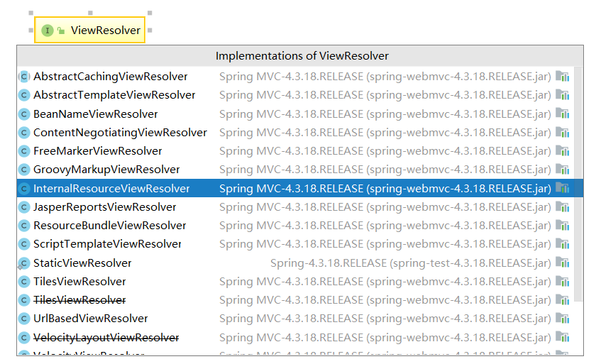Click the interface icon beside ViewResolver

[x=47, y=31]
